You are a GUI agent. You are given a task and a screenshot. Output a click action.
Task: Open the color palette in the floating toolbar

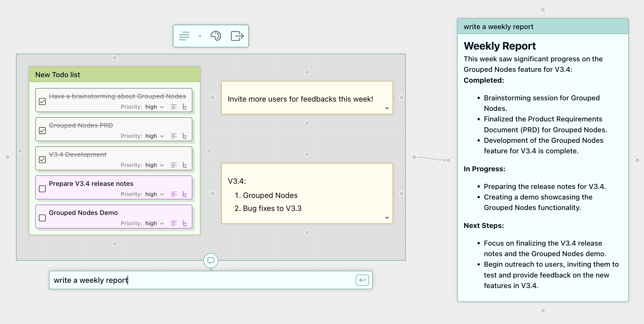pyautogui.click(x=216, y=36)
